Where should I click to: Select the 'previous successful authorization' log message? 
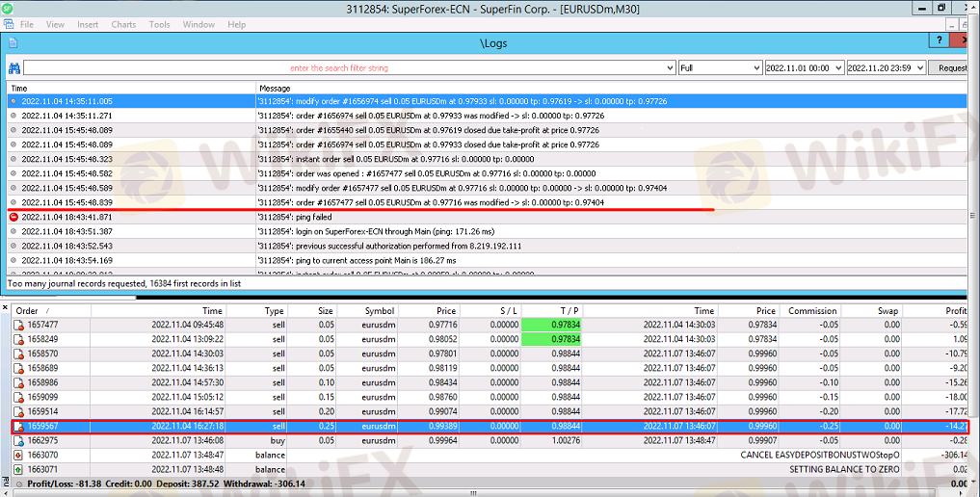tap(389, 246)
